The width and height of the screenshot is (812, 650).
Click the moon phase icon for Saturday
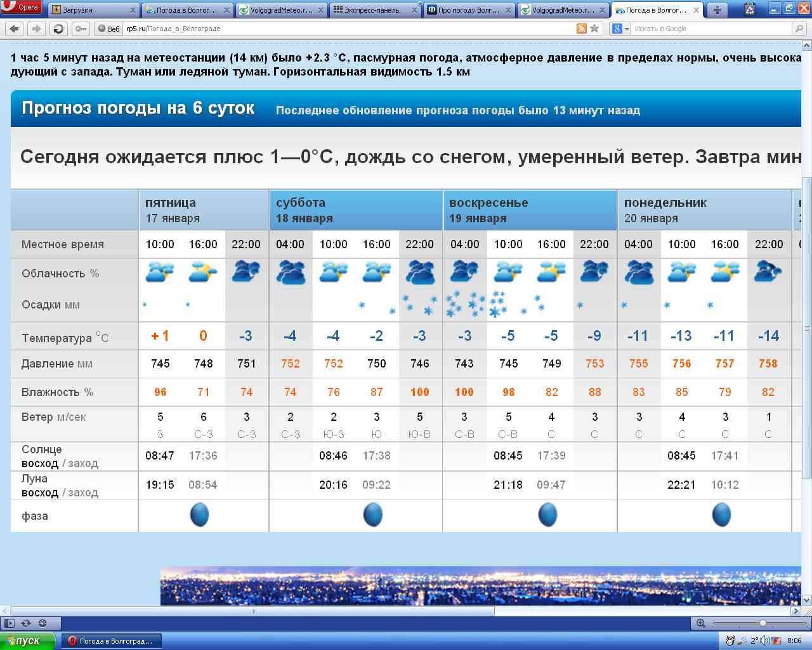coord(373,515)
